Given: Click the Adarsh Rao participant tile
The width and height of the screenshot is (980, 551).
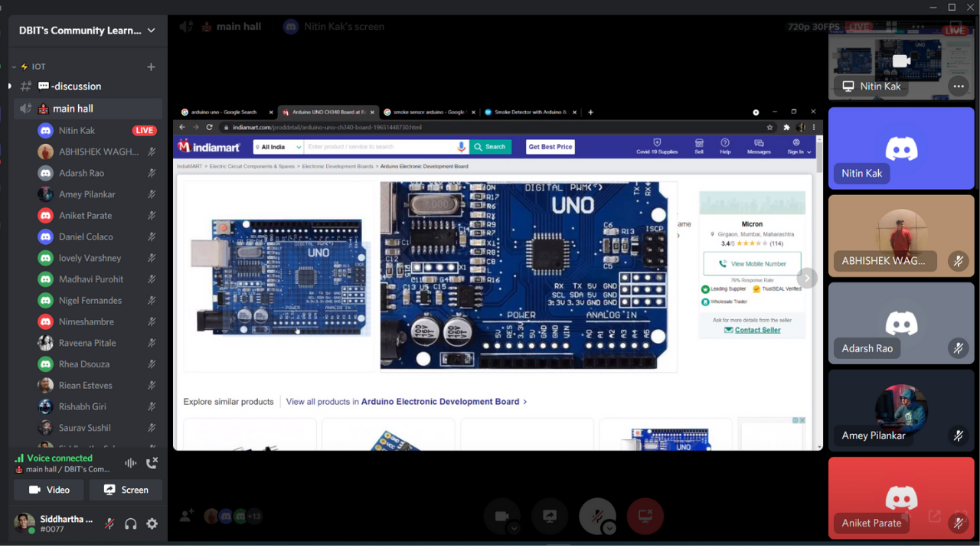Looking at the screenshot, I should pyautogui.click(x=901, y=322).
